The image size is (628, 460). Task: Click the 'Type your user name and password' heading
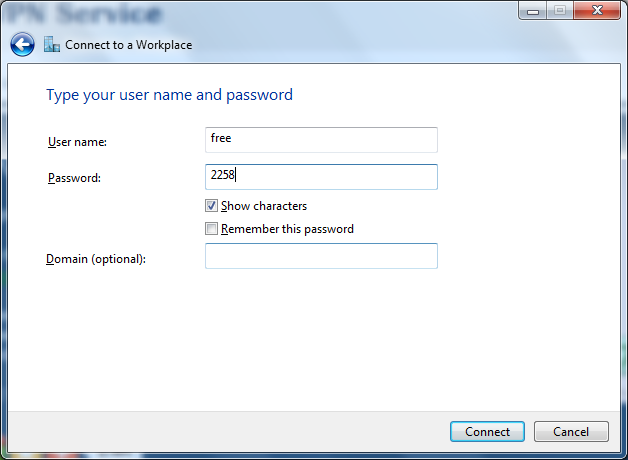[169, 95]
